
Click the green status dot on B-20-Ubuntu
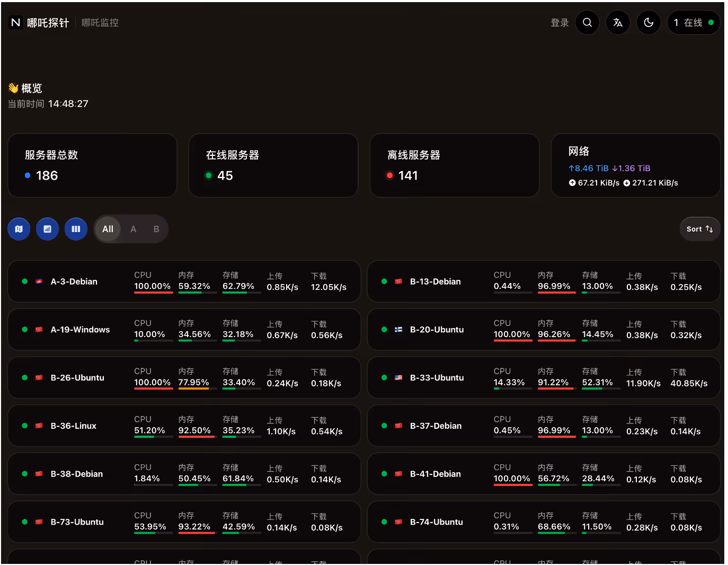(384, 330)
